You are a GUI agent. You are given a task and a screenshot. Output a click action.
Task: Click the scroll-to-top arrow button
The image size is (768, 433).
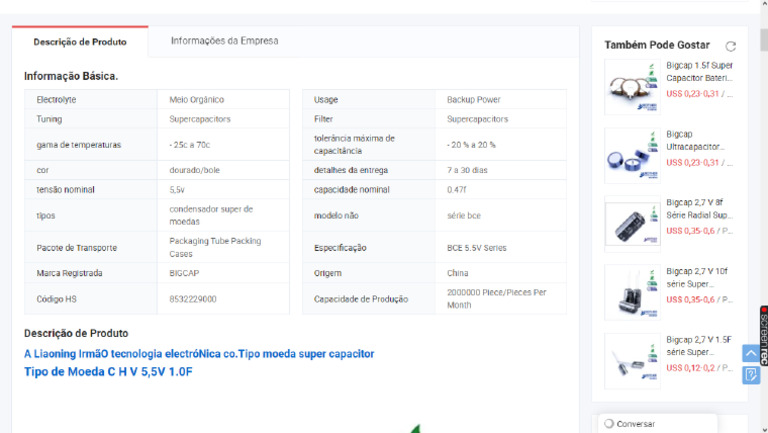[x=751, y=353]
